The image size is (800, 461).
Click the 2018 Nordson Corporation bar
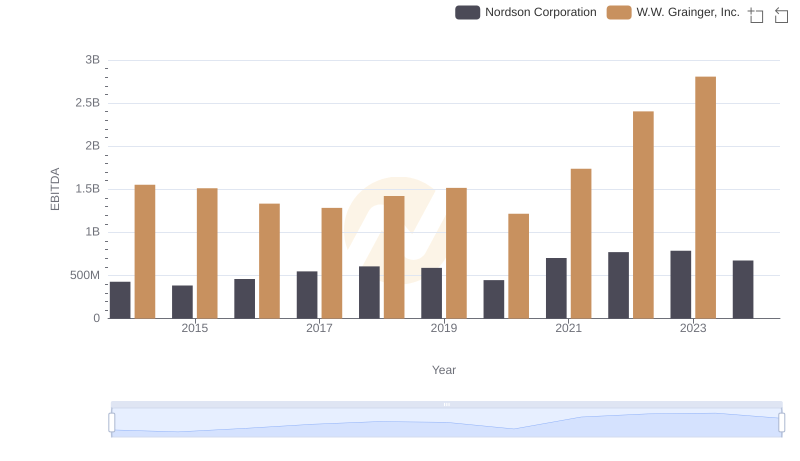point(369,292)
